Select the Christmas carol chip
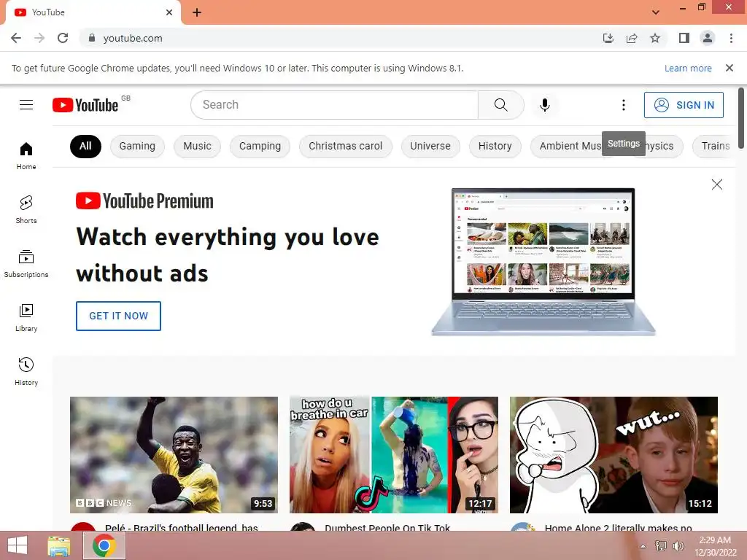This screenshot has height=560, width=747. pyautogui.click(x=345, y=146)
